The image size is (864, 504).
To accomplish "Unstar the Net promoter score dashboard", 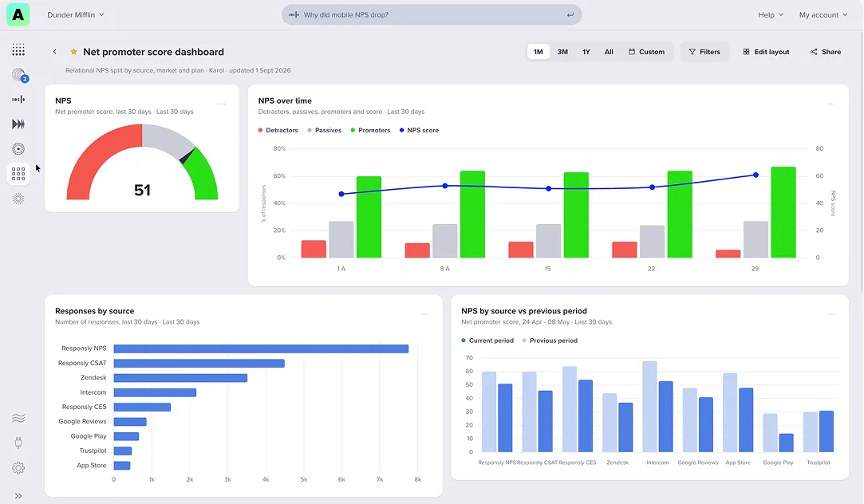I will pos(73,52).
